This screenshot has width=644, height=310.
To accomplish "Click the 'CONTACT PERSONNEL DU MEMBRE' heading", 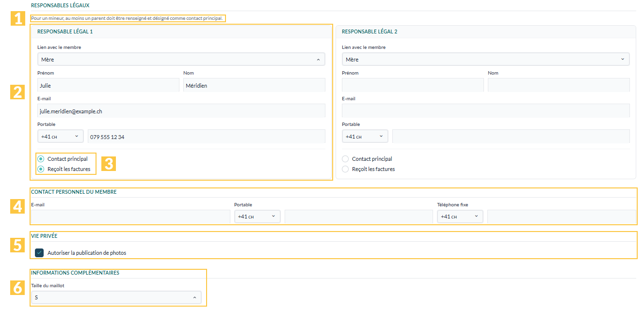I will [74, 192].
